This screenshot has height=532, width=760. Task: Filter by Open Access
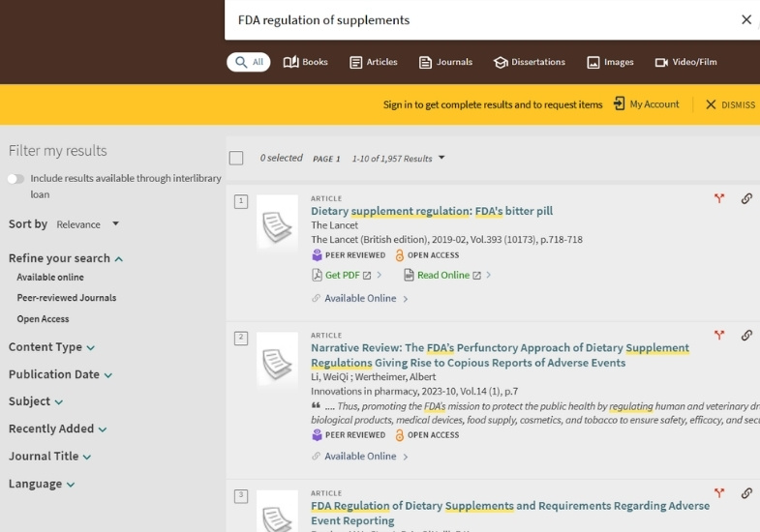click(43, 319)
